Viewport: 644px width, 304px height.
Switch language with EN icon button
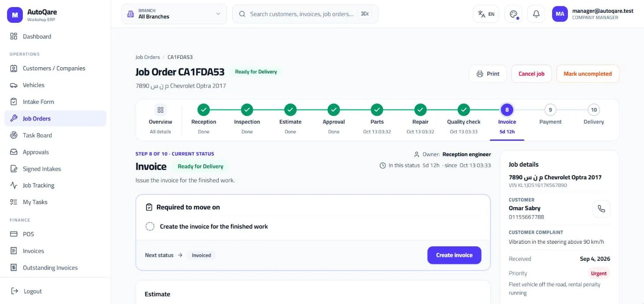[486, 14]
